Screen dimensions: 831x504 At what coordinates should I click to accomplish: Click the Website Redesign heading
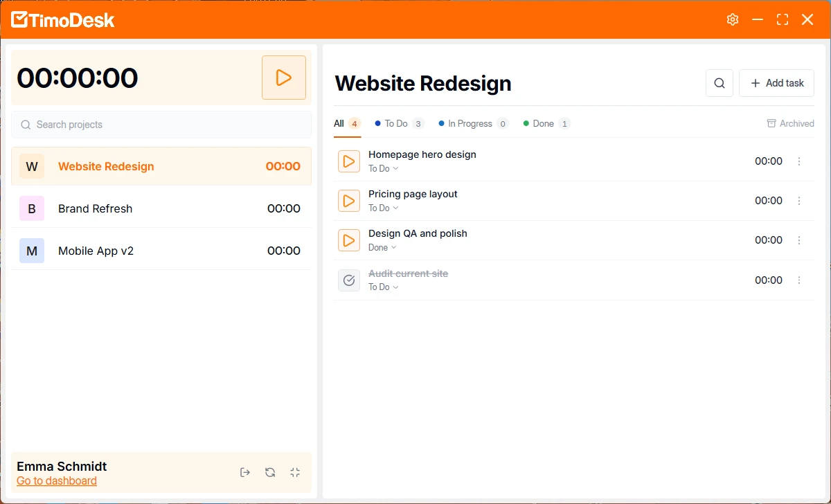pyautogui.click(x=423, y=83)
